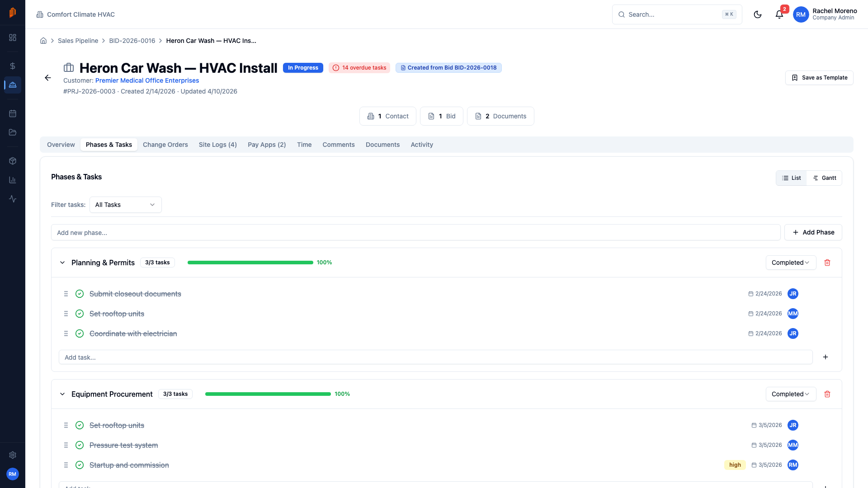868x488 pixels.
Task: Open the All Tasks filter dropdown
Action: tap(125, 205)
